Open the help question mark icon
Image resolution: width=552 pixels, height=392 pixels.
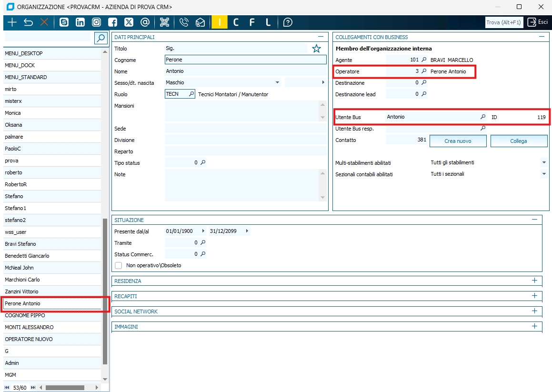click(288, 22)
